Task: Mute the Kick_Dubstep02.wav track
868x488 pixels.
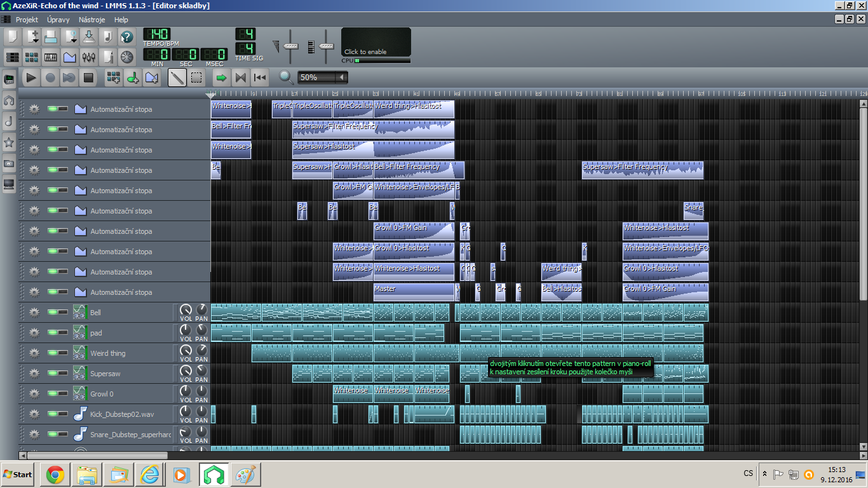Action: tap(52, 414)
